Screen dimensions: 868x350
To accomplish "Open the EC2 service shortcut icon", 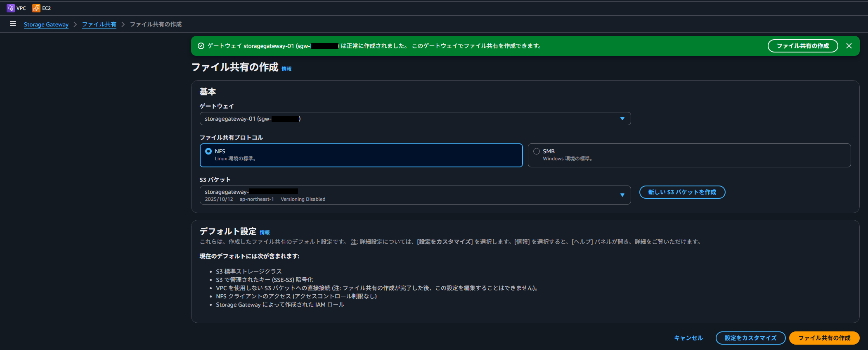I will click(36, 8).
